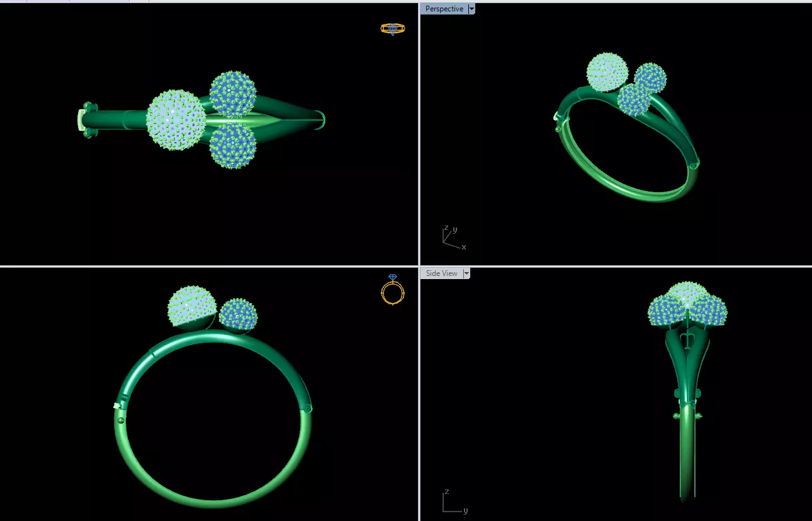Select the large pavé sphere in top view
The width and height of the screenshot is (812, 521).
click(x=176, y=120)
